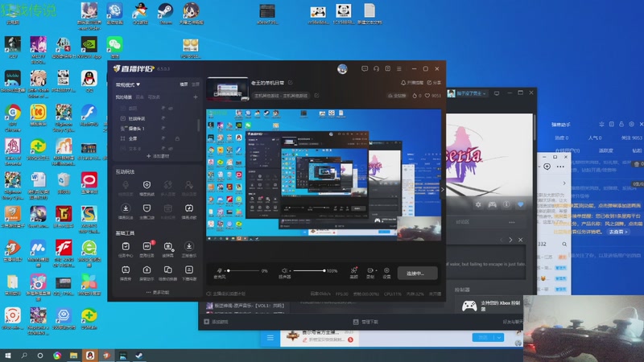Select 我的场景 scene tab
Image resolution: width=644 pixels, height=362 pixels.
pos(123,97)
